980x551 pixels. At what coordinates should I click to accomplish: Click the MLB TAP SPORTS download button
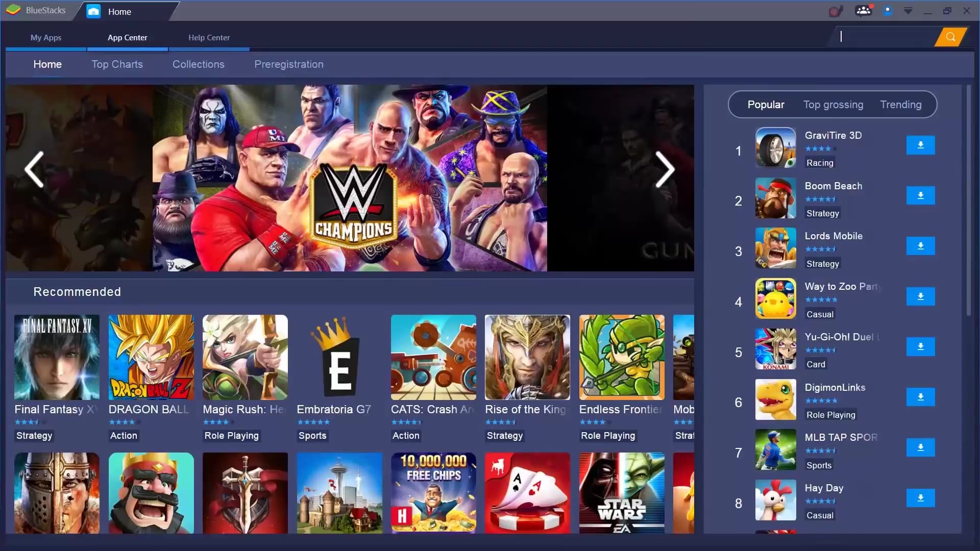[920, 447]
